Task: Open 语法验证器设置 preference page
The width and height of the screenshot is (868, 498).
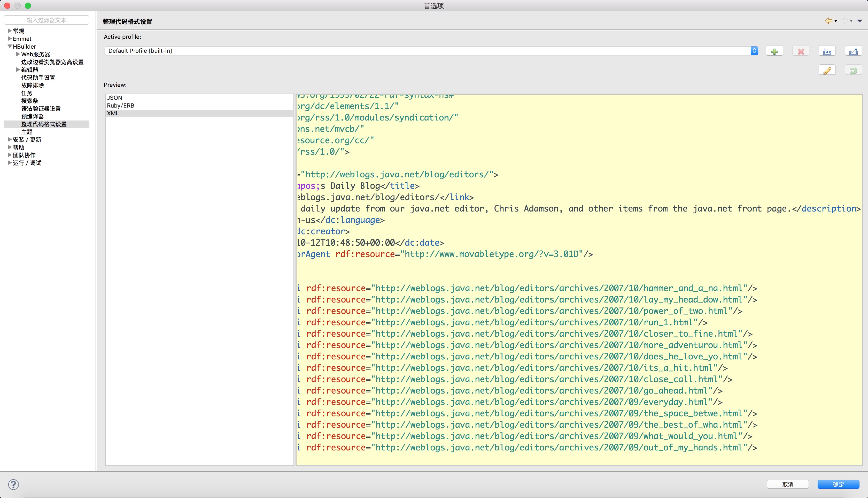Action: pos(41,108)
